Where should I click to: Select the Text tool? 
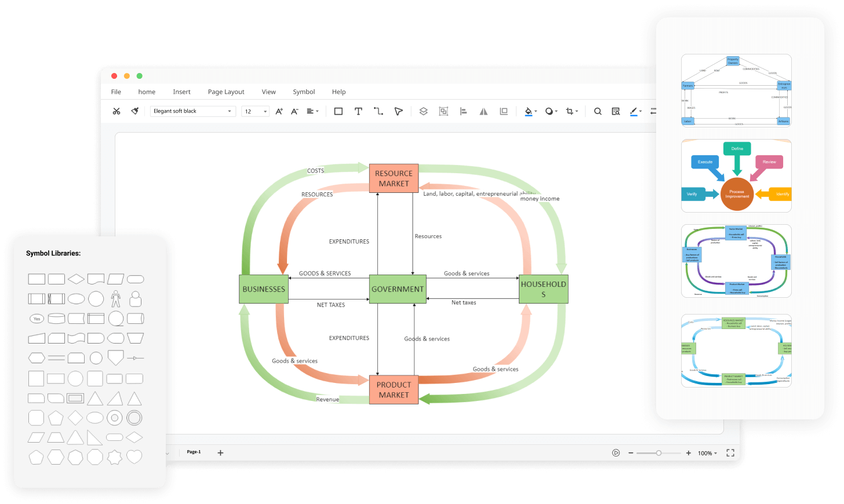click(358, 111)
